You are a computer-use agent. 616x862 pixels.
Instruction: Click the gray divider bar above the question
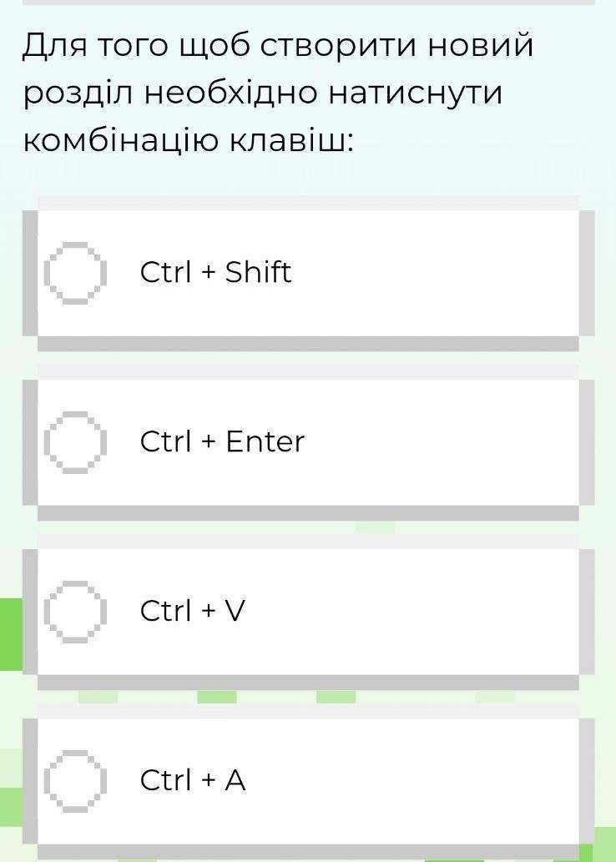307,3
